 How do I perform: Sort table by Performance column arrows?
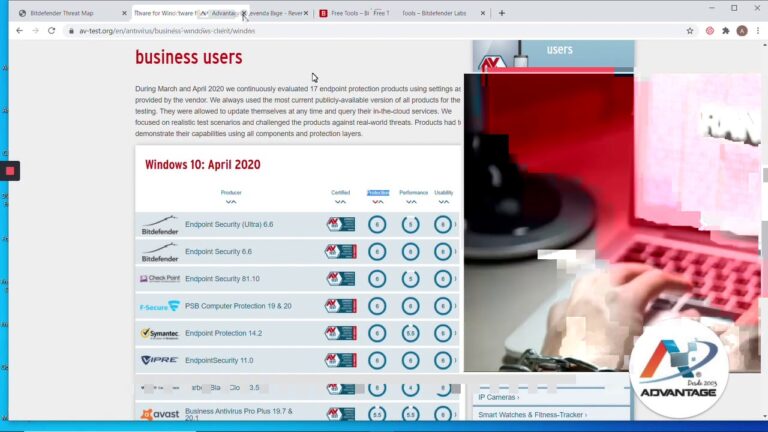(x=411, y=202)
